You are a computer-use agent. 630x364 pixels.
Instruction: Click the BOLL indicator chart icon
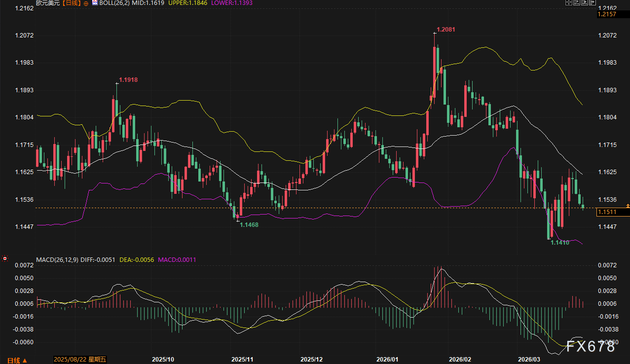(95, 3)
